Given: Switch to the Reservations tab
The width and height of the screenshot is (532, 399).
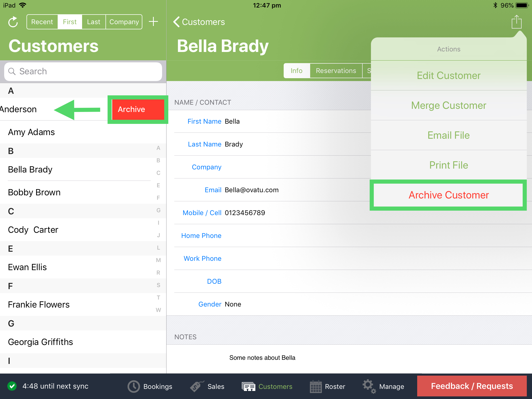Looking at the screenshot, I should (336, 71).
